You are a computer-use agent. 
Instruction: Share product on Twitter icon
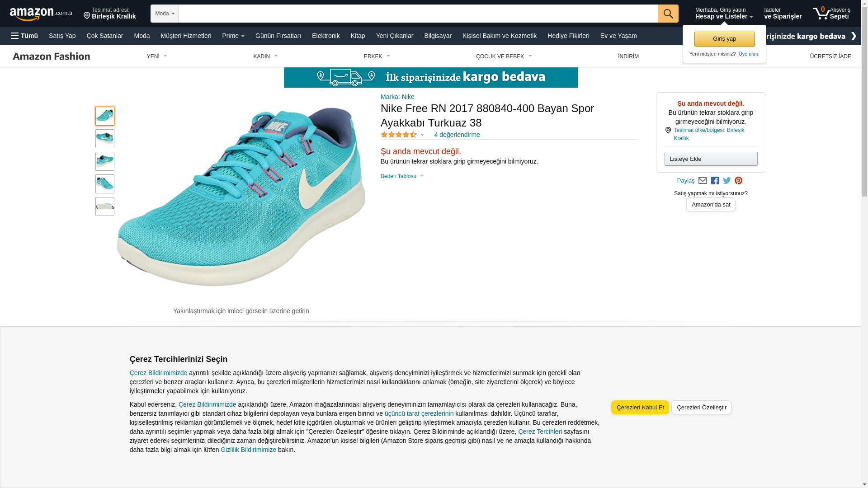click(726, 181)
